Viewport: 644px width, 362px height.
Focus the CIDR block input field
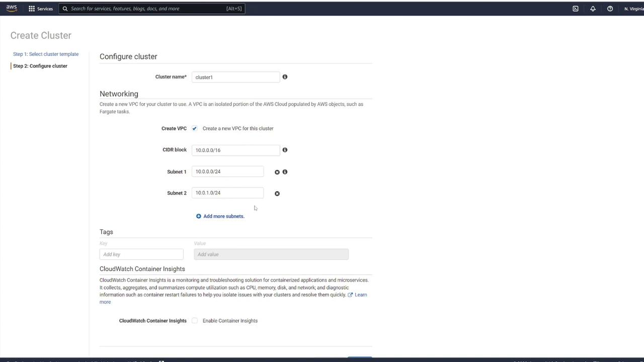(235, 150)
